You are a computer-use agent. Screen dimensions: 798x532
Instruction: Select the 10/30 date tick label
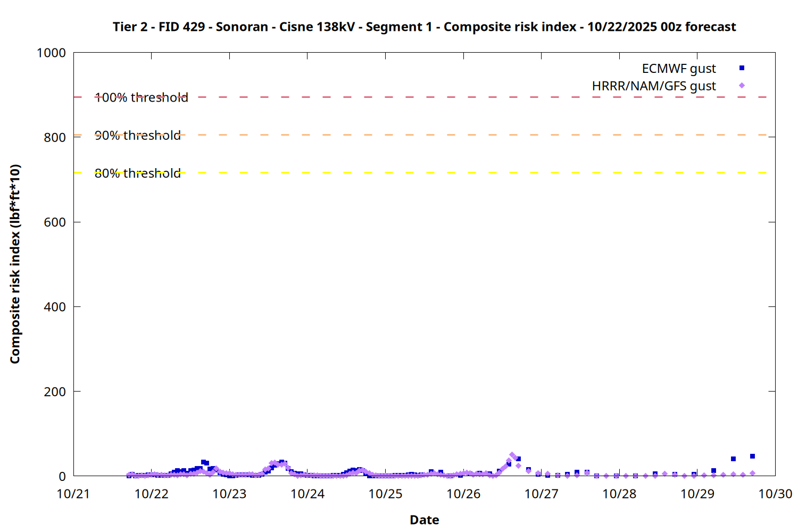(775, 494)
